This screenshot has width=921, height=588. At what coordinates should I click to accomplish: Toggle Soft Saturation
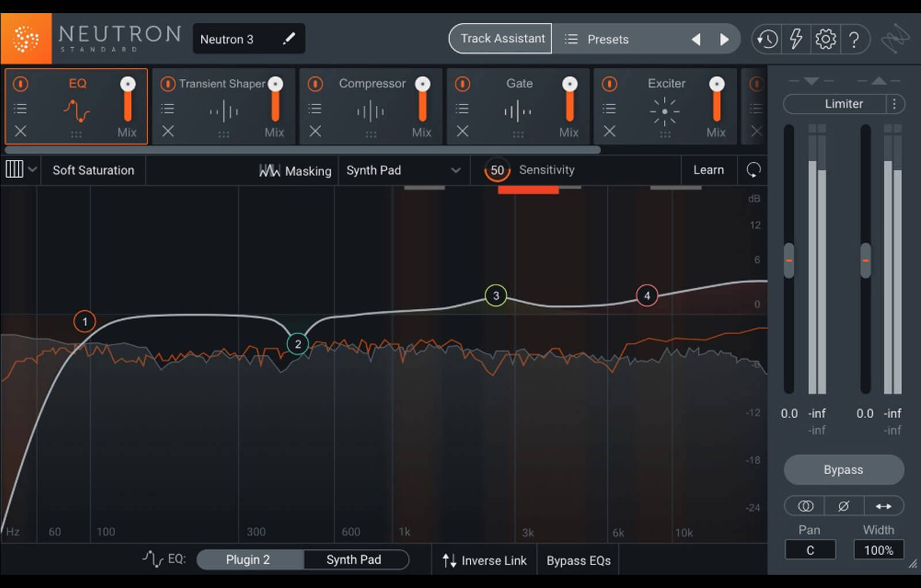(x=93, y=170)
